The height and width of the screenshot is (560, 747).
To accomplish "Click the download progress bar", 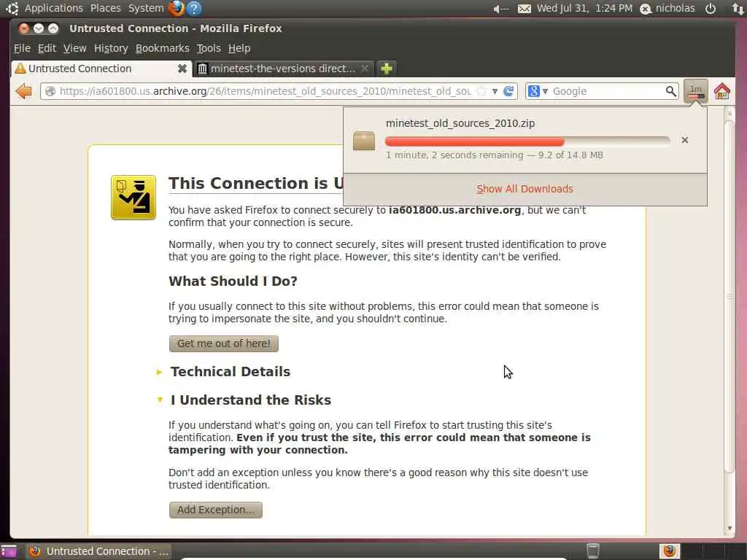I will pos(527,141).
